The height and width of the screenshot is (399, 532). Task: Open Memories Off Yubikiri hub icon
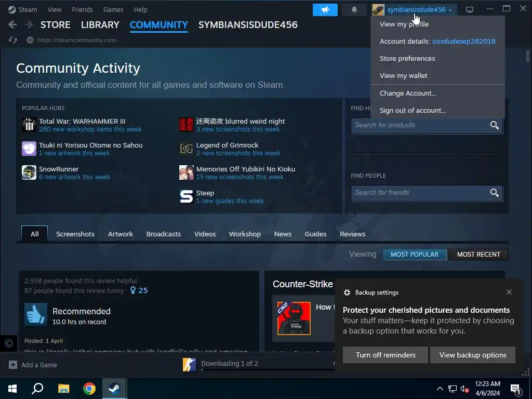click(x=187, y=172)
